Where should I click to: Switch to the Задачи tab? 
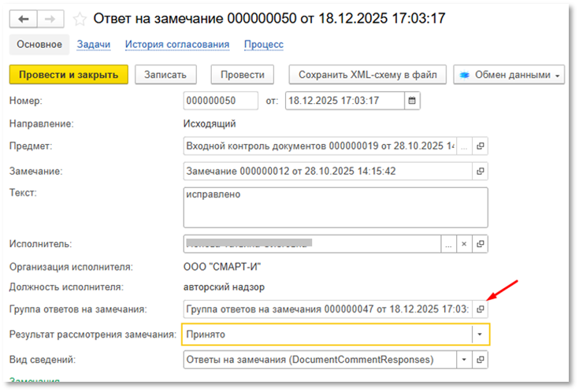(94, 45)
